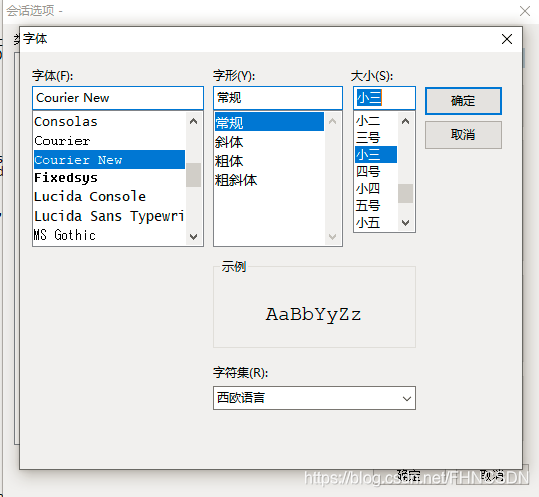Select Lucida Console in font list

pyautogui.click(x=109, y=197)
